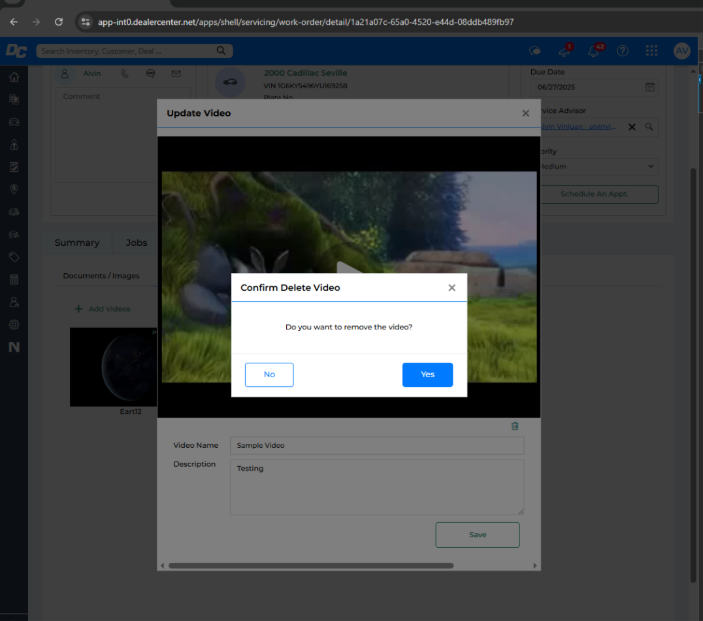
Task: Confirm deletion with the Yes button
Action: 427,374
